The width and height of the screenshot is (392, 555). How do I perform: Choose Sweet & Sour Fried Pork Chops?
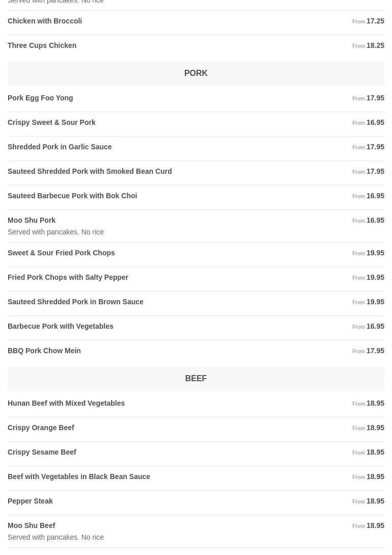pos(61,253)
